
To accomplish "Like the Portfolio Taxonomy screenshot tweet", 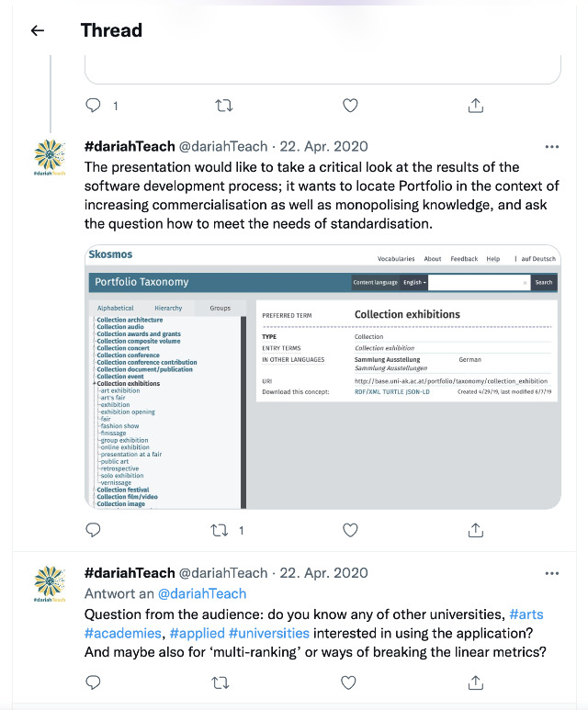I will click(350, 530).
